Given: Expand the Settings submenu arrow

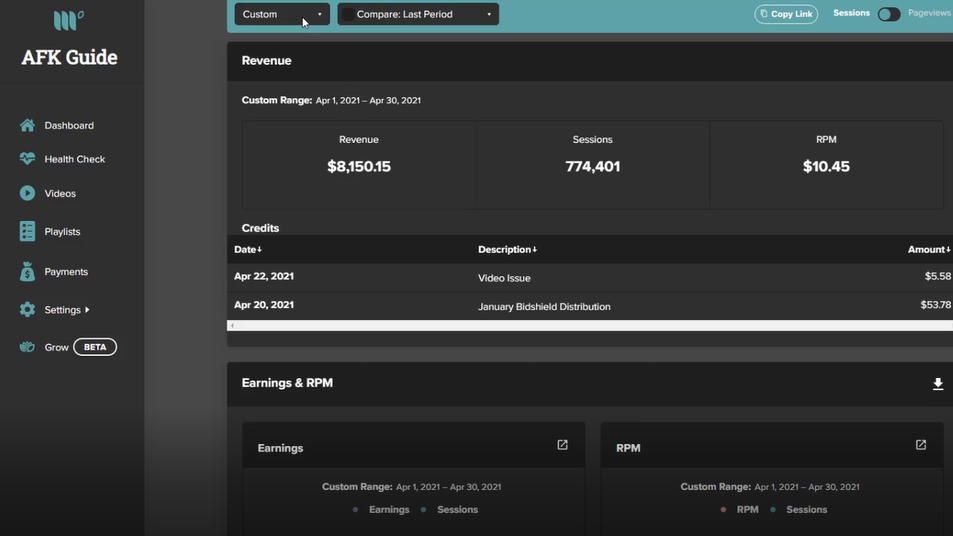Looking at the screenshot, I should coord(88,310).
